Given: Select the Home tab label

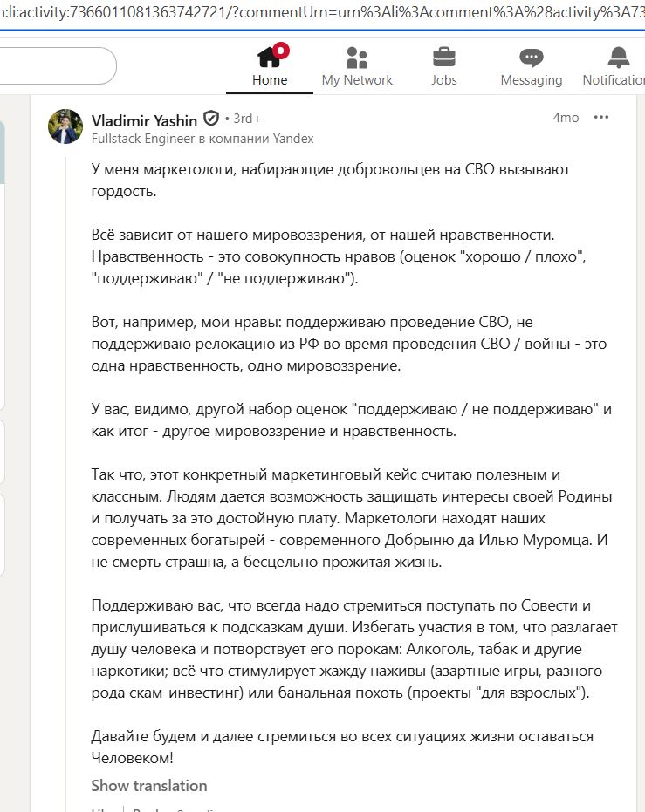Looking at the screenshot, I should [270, 80].
